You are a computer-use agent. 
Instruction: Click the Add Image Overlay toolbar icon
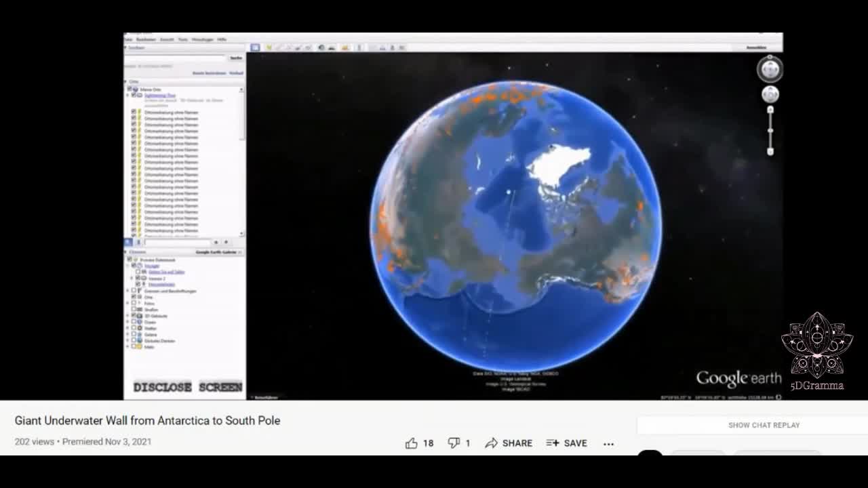click(x=298, y=47)
